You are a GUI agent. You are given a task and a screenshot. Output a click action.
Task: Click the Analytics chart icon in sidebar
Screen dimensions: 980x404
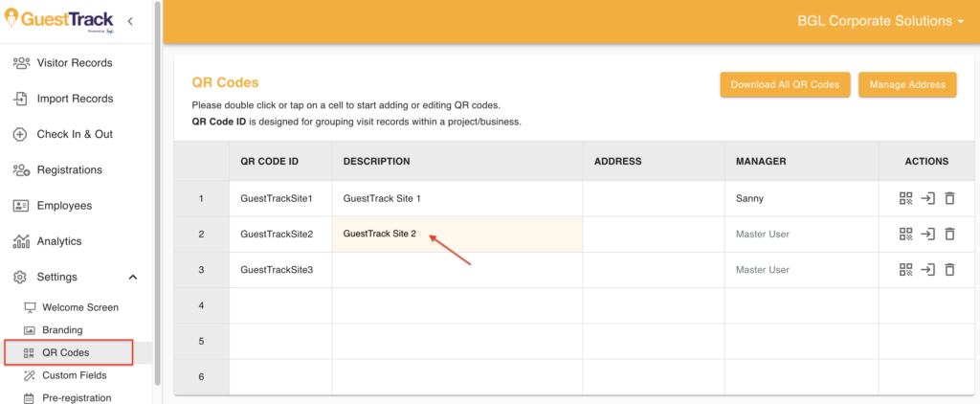20,241
